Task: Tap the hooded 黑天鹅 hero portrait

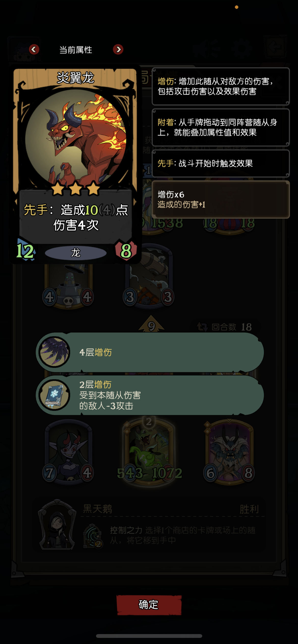Action: 58,525
